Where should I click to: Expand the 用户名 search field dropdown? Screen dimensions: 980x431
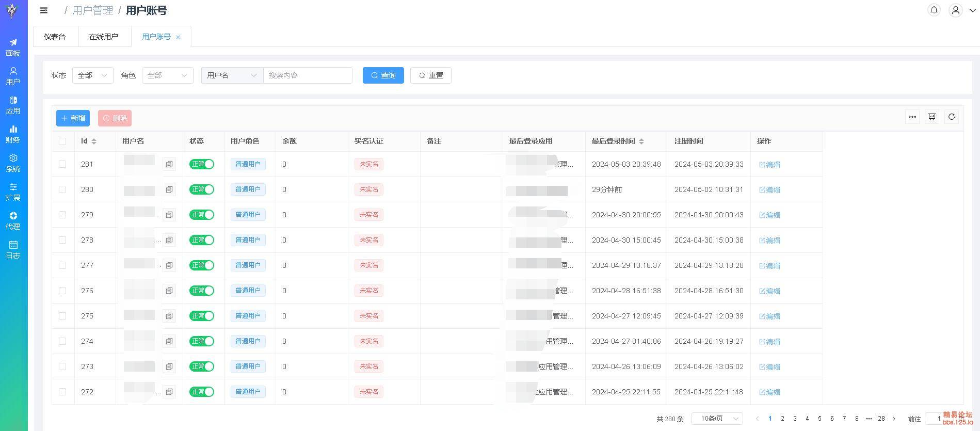tap(232, 75)
